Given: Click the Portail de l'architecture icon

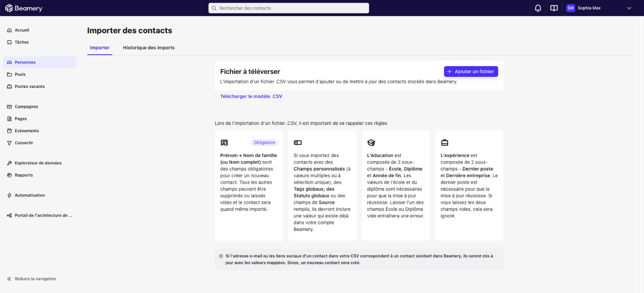Looking at the screenshot, I should click(x=9, y=215).
